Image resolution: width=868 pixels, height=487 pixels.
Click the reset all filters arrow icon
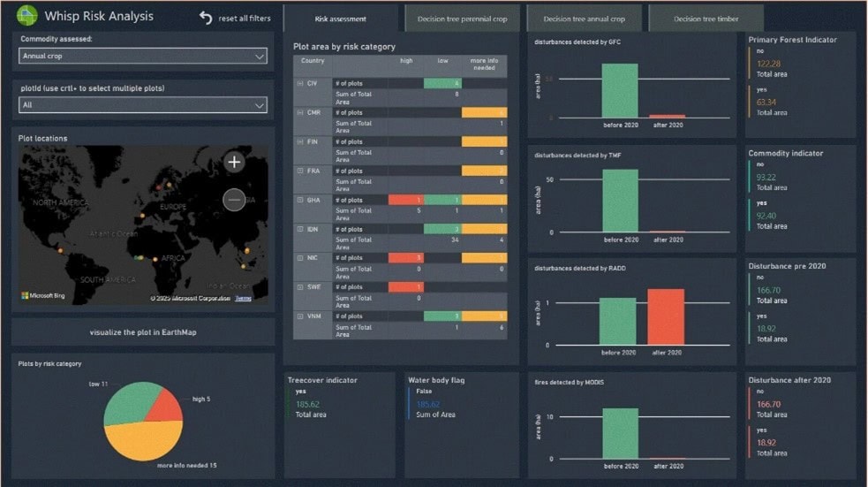(x=206, y=18)
